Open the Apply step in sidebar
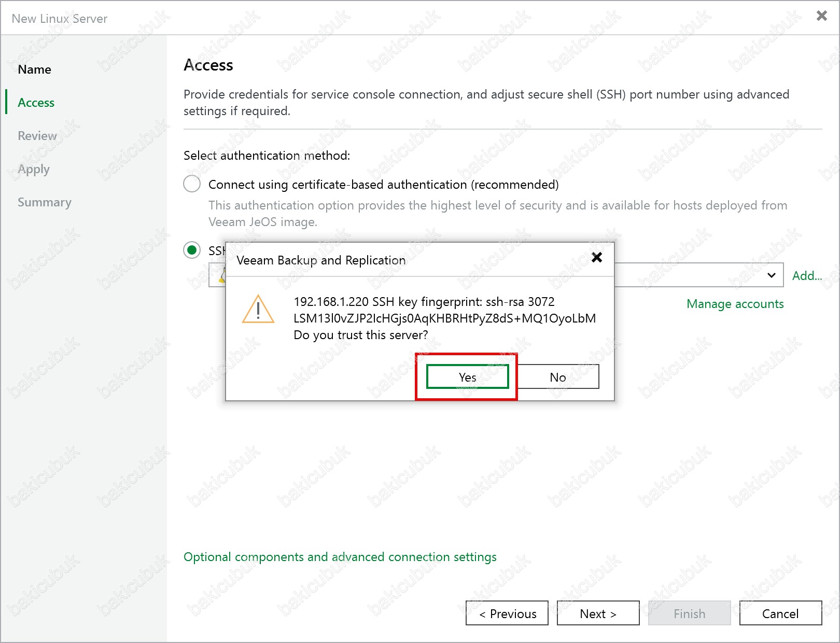 (x=34, y=169)
